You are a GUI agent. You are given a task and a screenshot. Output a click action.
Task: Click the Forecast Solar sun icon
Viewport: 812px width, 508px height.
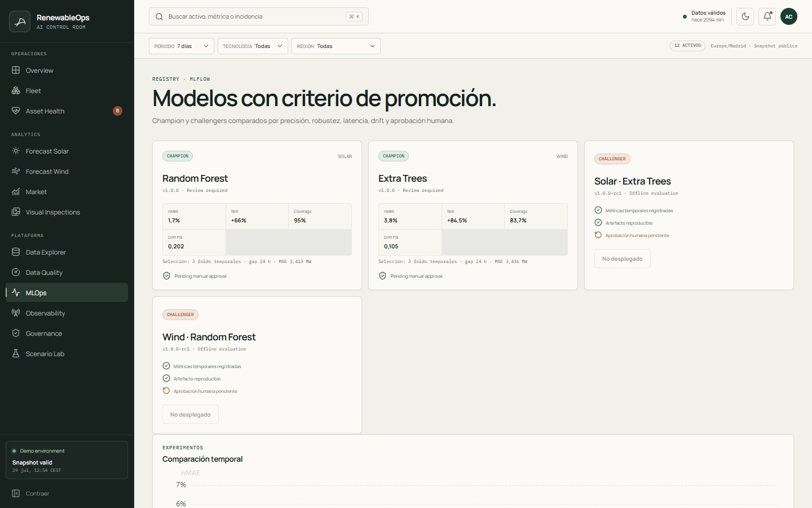pos(16,151)
